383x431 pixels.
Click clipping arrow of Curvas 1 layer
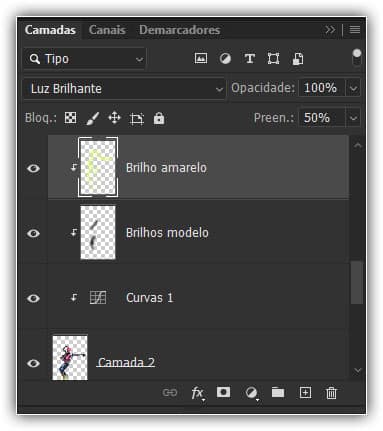pos(74,297)
